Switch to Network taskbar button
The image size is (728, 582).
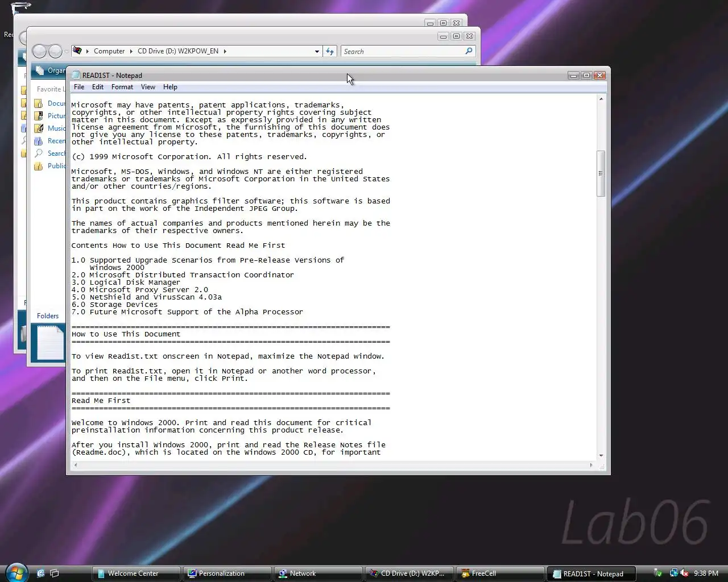[318, 573]
